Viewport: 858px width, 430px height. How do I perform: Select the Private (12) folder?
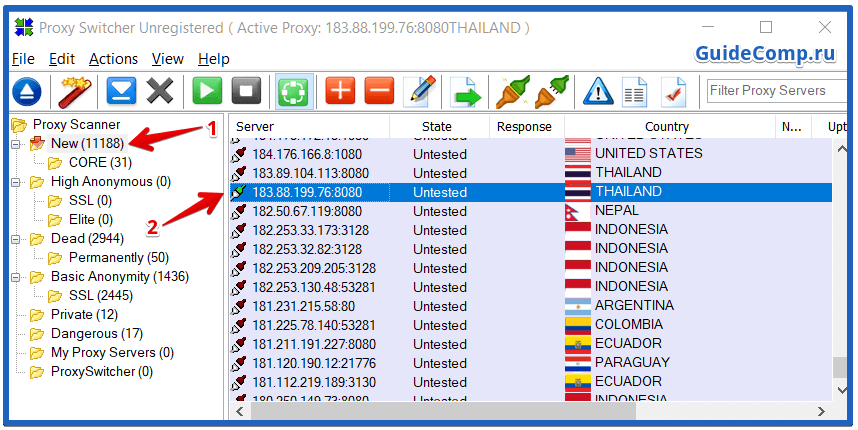pos(84,315)
